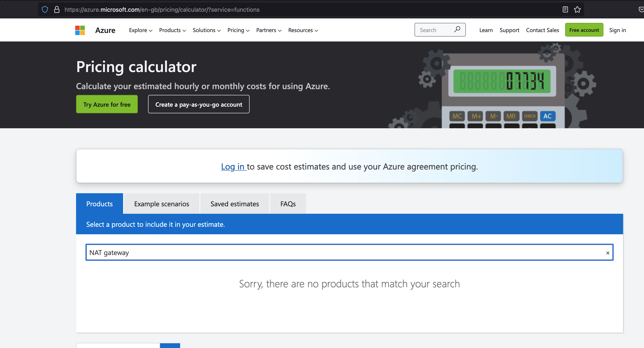Expand the Solutions menu
644x348 pixels.
click(206, 30)
